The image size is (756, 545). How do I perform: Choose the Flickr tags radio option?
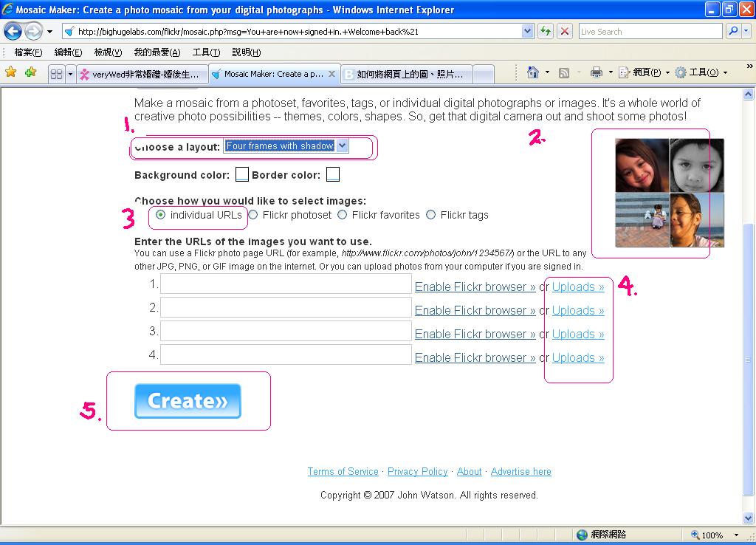[430, 215]
